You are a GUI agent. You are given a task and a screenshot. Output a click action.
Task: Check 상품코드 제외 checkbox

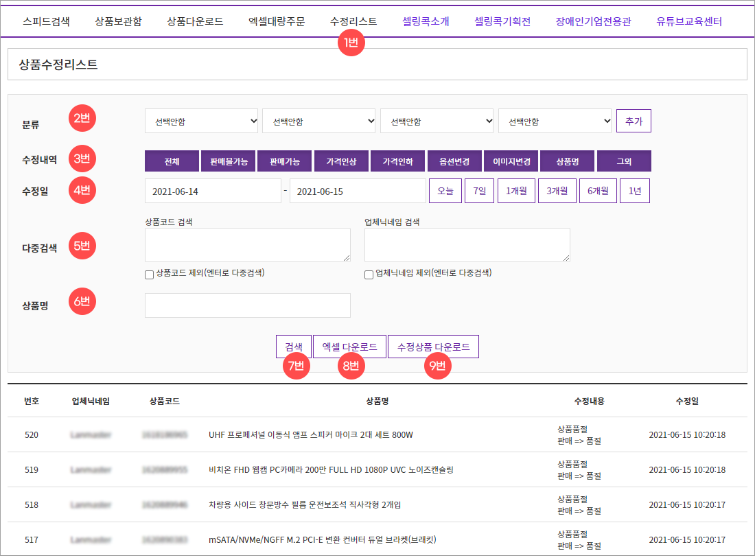coord(149,275)
